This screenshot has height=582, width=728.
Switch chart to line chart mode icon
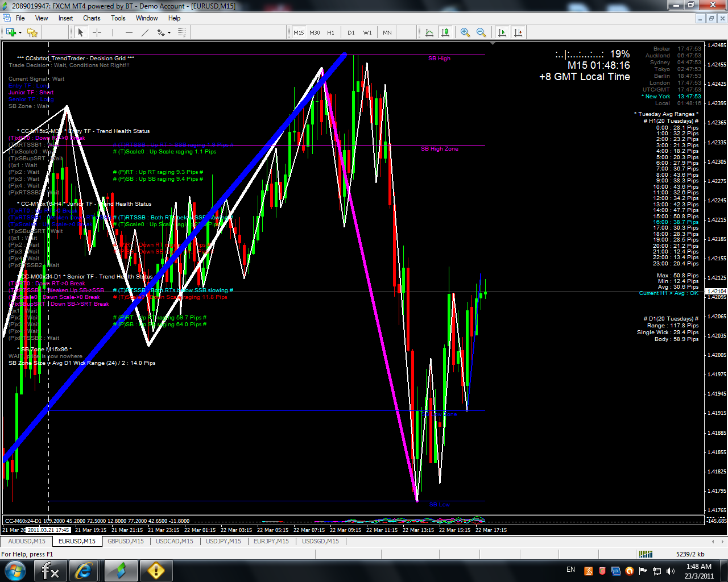tap(429, 32)
